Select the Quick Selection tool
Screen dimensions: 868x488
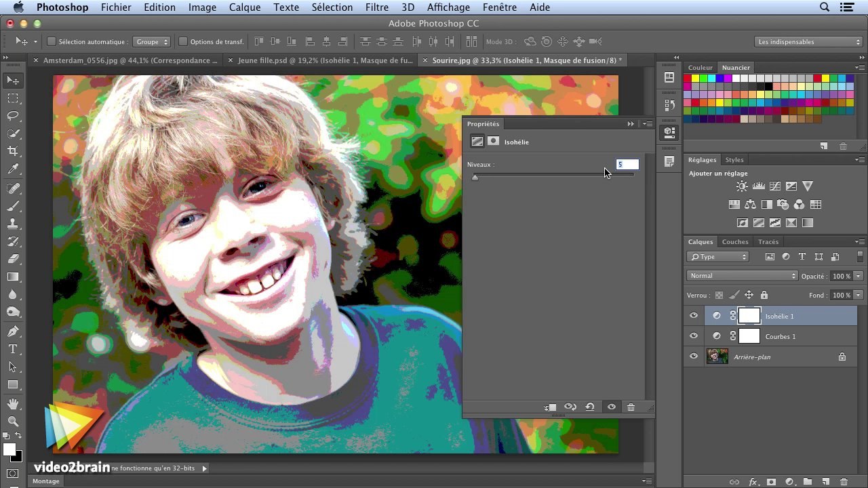tap(13, 134)
